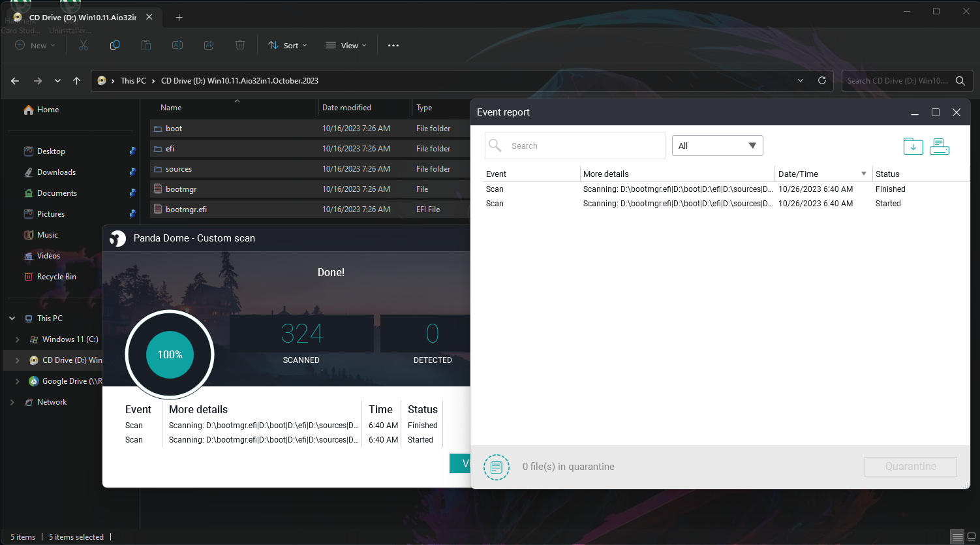Image resolution: width=980 pixels, height=545 pixels.
Task: Click the Rename icon in Explorer toolbar
Action: pos(177,45)
